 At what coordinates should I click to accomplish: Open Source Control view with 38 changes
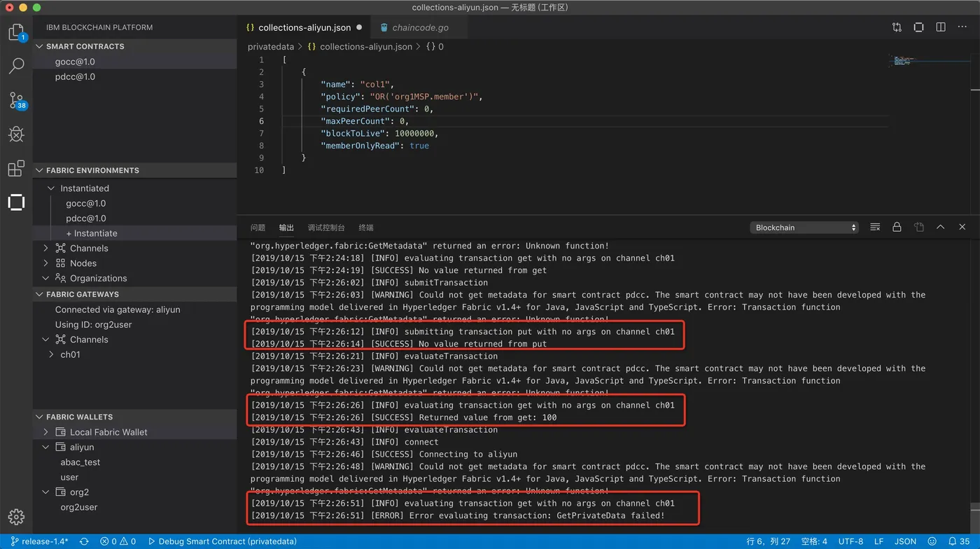(x=16, y=100)
